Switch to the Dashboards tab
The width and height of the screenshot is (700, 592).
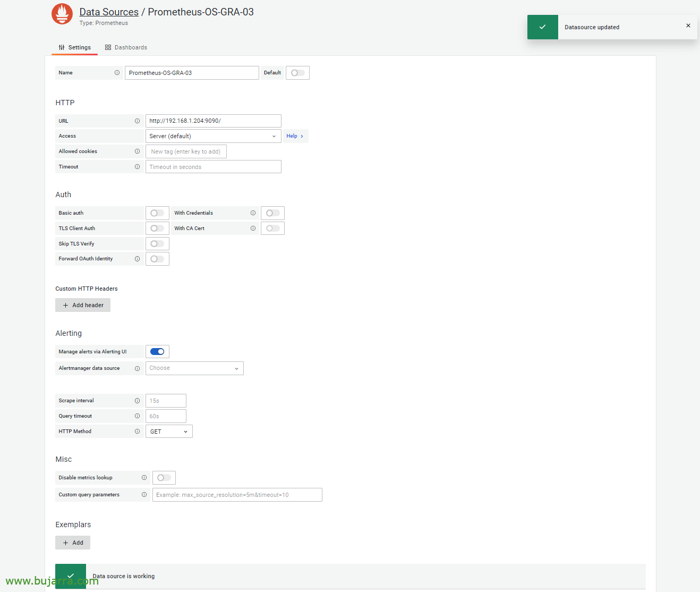click(126, 47)
